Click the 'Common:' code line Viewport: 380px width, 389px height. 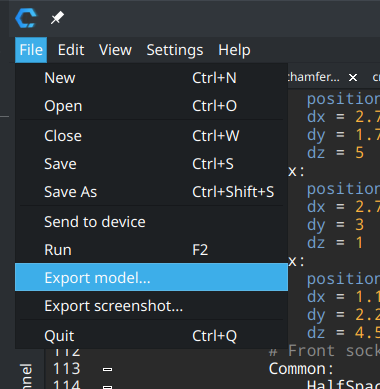coord(301,369)
